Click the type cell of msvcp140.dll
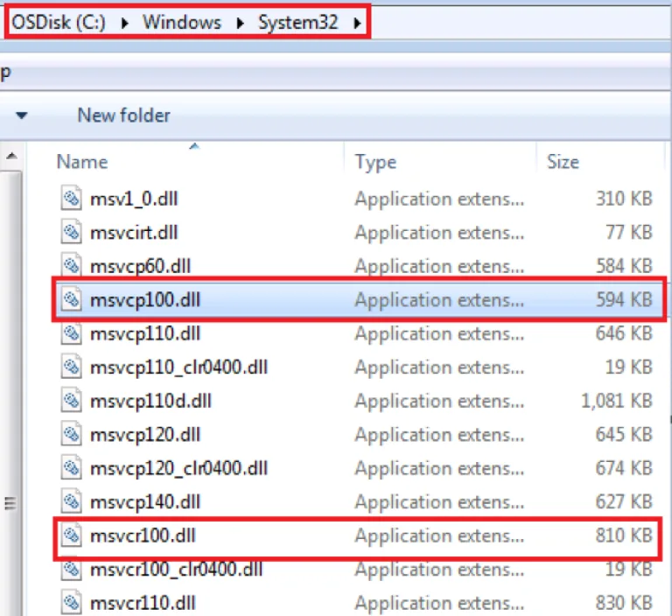672x616 pixels. tap(439, 502)
